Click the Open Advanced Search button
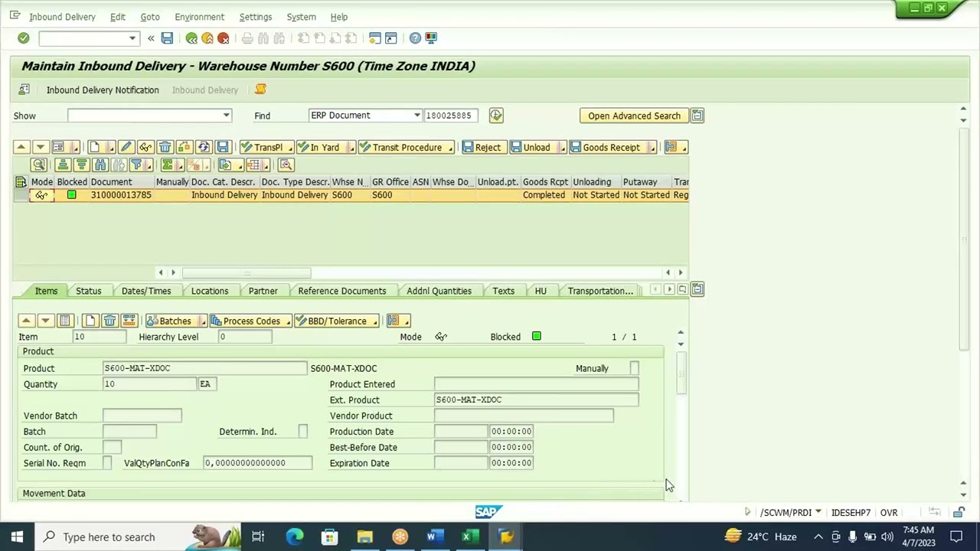 (634, 116)
